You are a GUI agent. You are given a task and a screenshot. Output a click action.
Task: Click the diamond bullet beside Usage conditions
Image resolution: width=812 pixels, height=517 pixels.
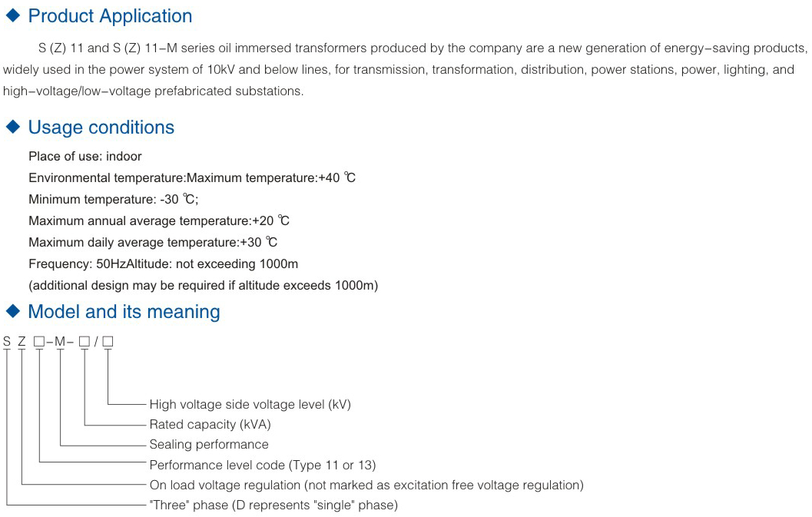[x=13, y=127]
